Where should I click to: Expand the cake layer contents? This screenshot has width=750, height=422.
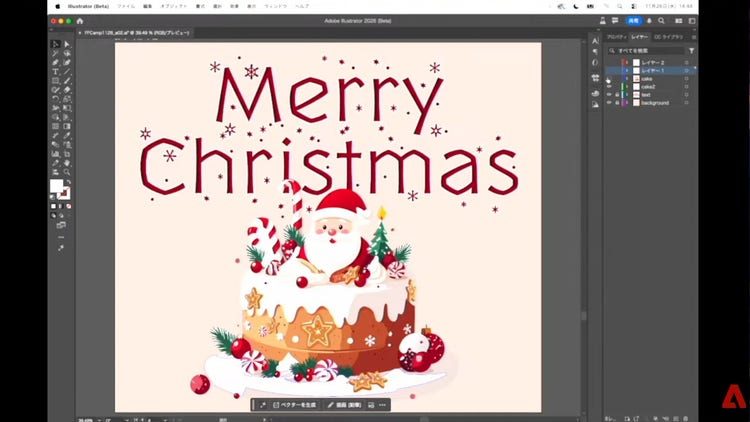pyautogui.click(x=627, y=79)
